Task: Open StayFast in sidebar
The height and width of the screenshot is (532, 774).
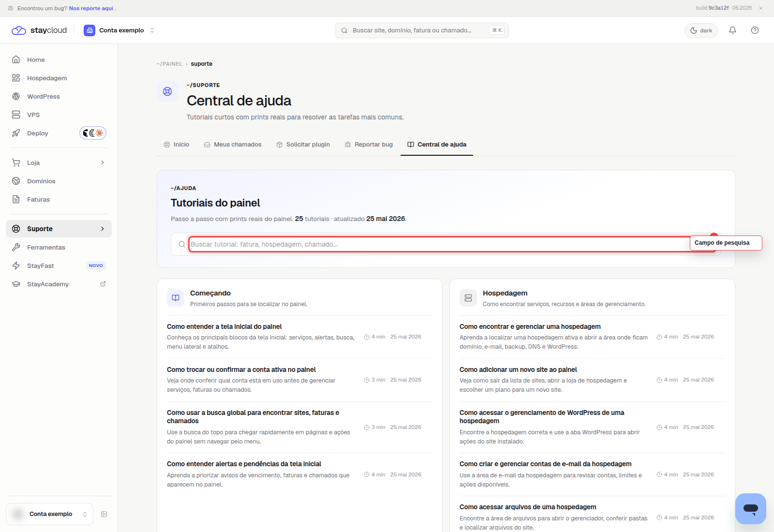Action: [59, 266]
